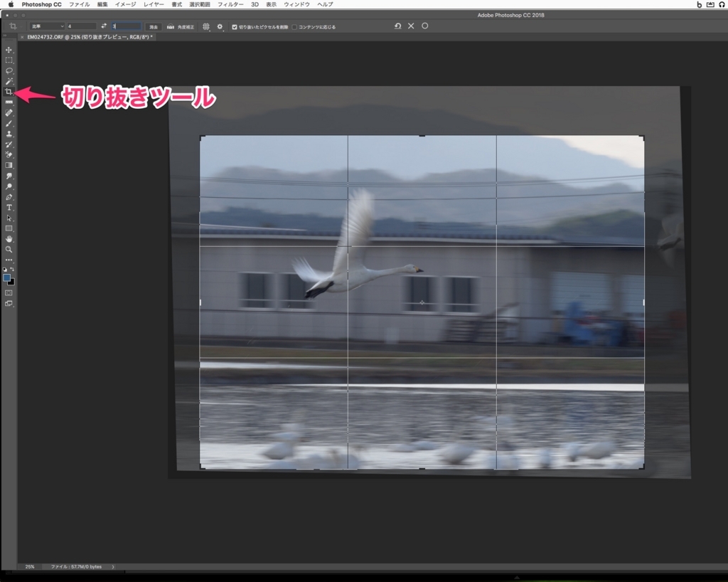
Task: Click the 角度補正 straighten button
Action: point(181,26)
